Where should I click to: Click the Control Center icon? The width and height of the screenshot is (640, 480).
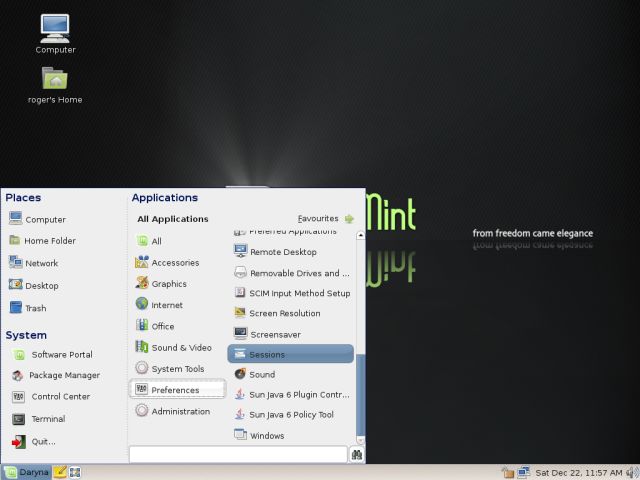coord(18,397)
